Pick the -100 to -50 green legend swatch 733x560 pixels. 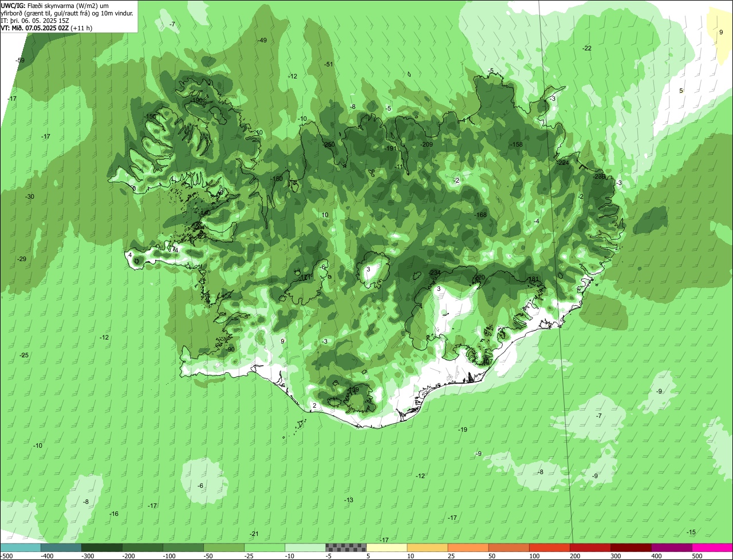pyautogui.click(x=183, y=547)
